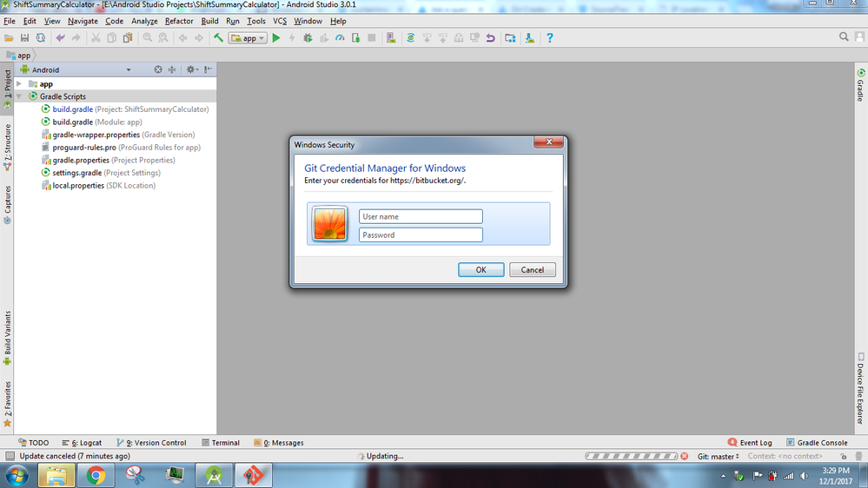Click the Project Structure icon
The width and height of the screenshot is (868, 488).
510,37
